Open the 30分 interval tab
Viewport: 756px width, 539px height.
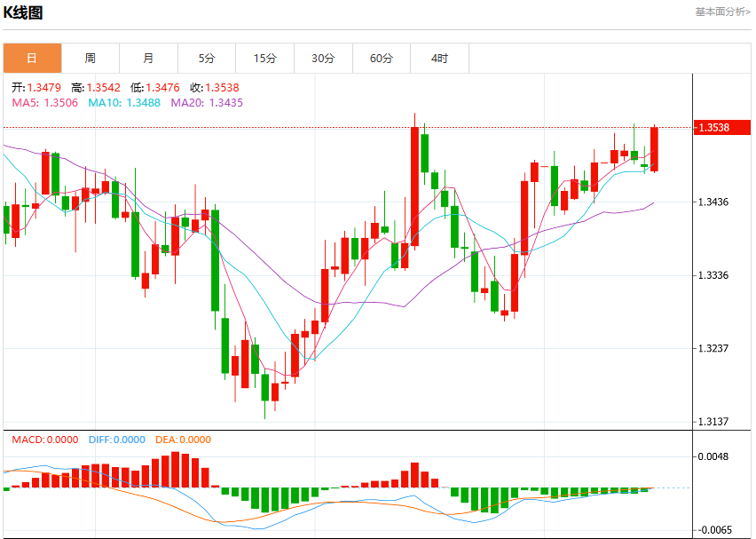coord(323,59)
